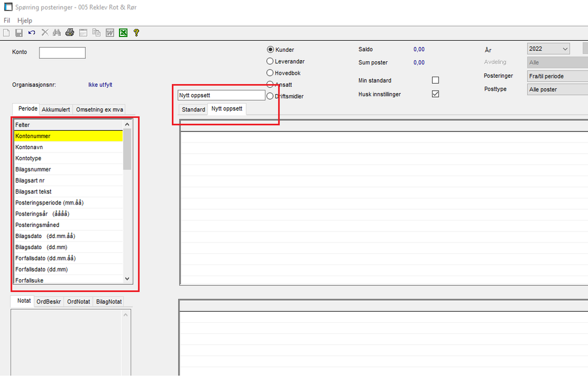This screenshot has height=384, width=588.
Task: Select Kontonavn in the Felter list
Action: click(69, 147)
